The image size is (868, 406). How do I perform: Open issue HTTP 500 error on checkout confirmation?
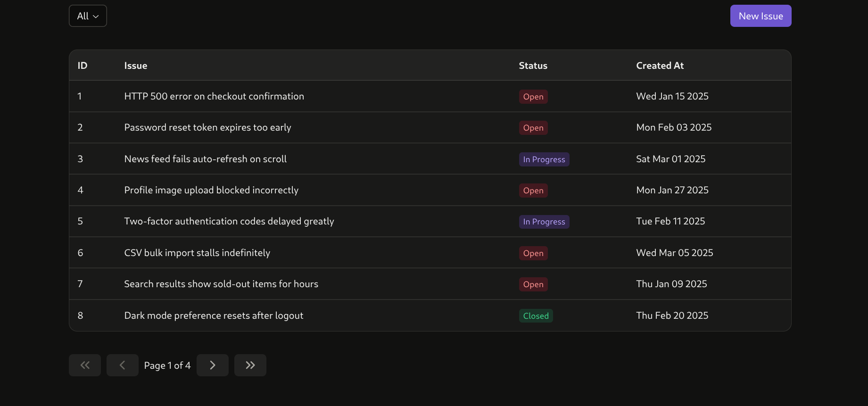[214, 96]
